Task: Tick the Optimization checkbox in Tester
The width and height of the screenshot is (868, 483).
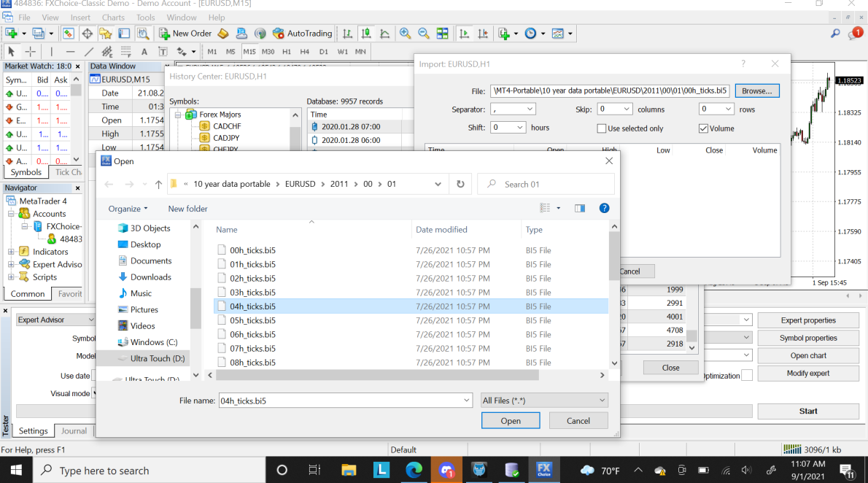Action: (747, 376)
